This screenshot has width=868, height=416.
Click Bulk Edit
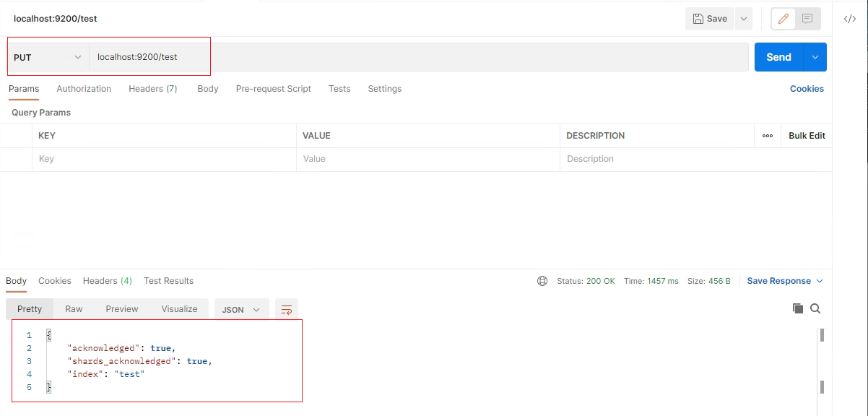click(x=807, y=136)
